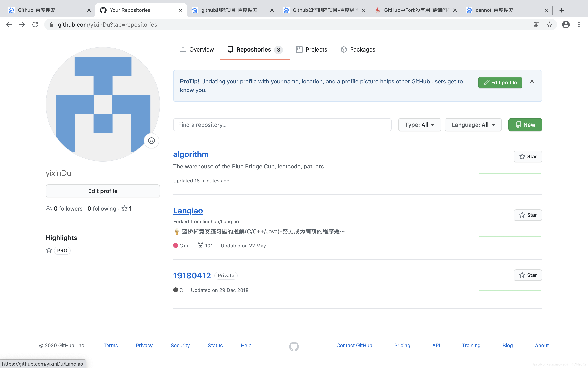This screenshot has height=368, width=588.
Task: View the 0 followers link
Action: pos(64,209)
